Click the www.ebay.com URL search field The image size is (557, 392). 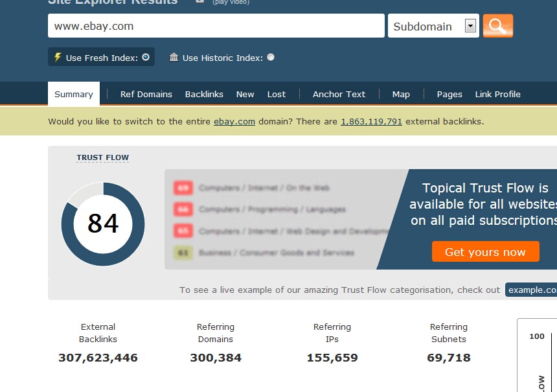click(216, 25)
